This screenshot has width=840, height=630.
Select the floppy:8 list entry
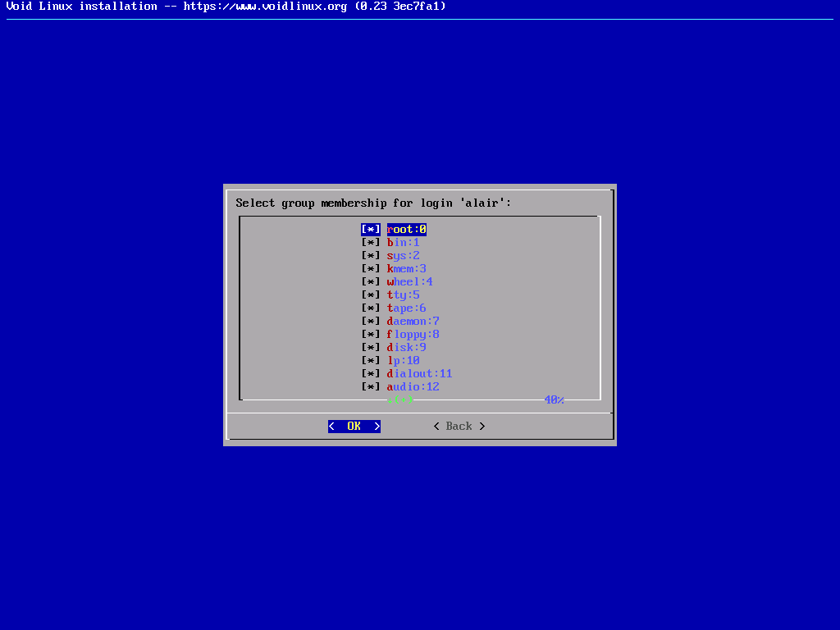tap(413, 335)
